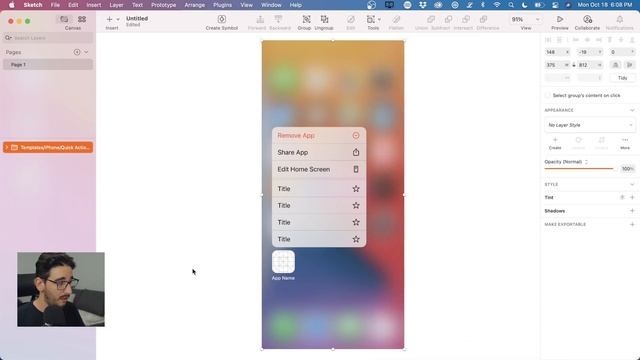Click the Tidy button

tap(622, 78)
